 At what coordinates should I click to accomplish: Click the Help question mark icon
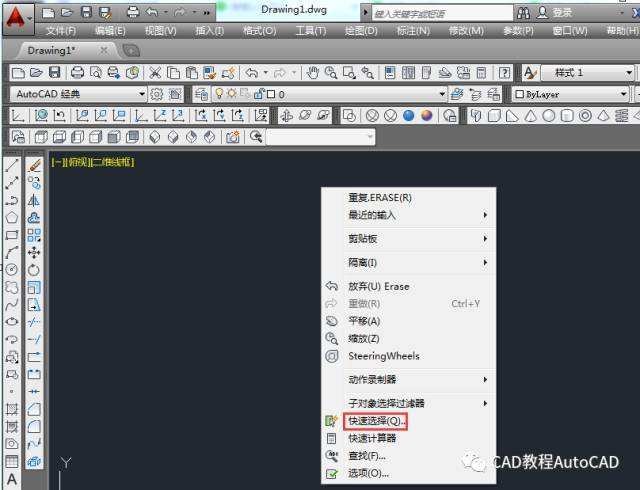click(504, 73)
